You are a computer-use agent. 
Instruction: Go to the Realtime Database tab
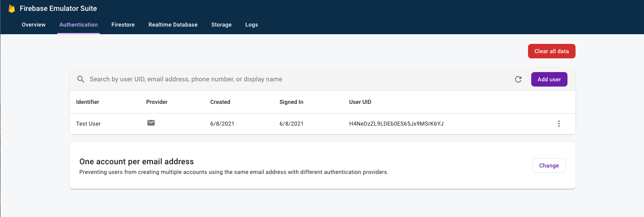(173, 25)
